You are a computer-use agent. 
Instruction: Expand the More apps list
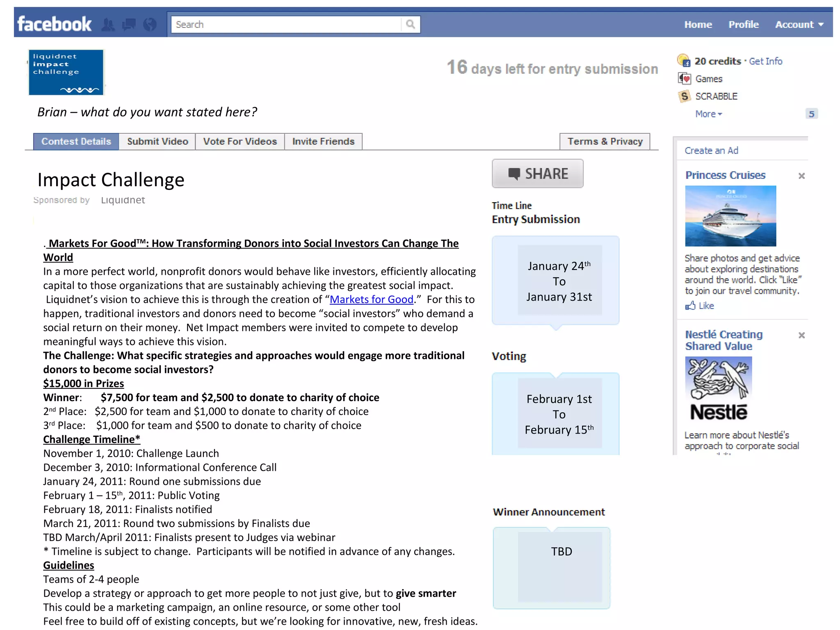(x=708, y=114)
